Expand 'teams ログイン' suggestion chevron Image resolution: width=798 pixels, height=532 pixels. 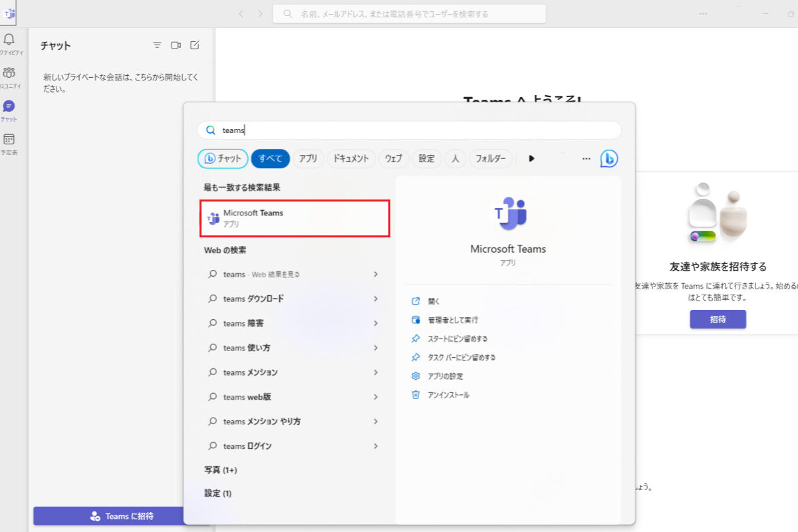pyautogui.click(x=376, y=446)
